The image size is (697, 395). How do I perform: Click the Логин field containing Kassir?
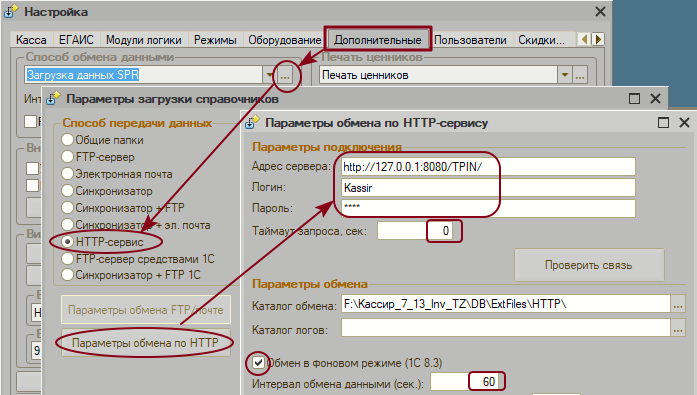[488, 188]
